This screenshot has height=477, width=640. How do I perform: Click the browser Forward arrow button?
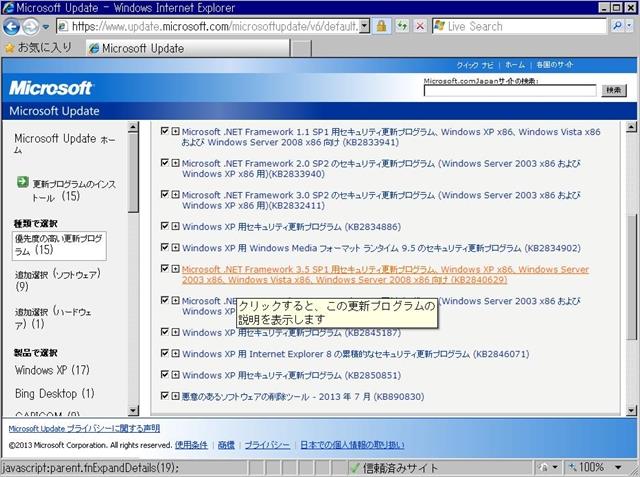pyautogui.click(x=30, y=27)
